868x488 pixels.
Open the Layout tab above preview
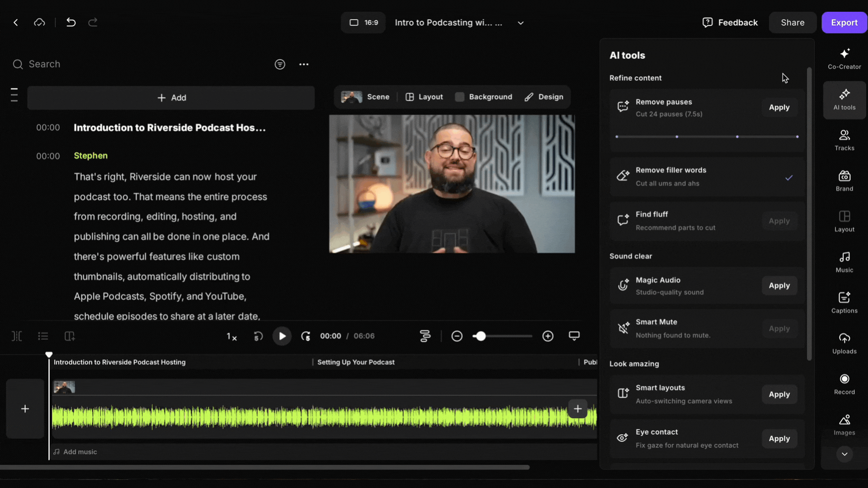tap(424, 97)
